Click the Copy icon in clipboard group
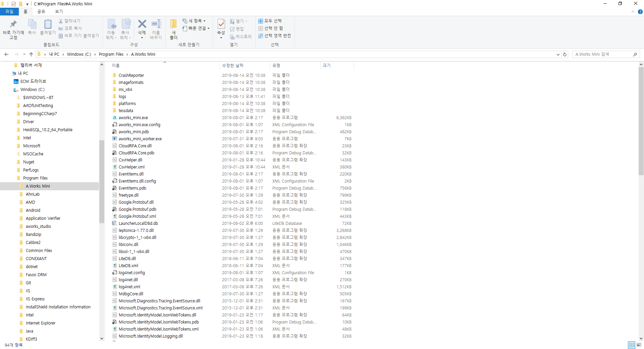The image size is (644, 349). tap(32, 24)
